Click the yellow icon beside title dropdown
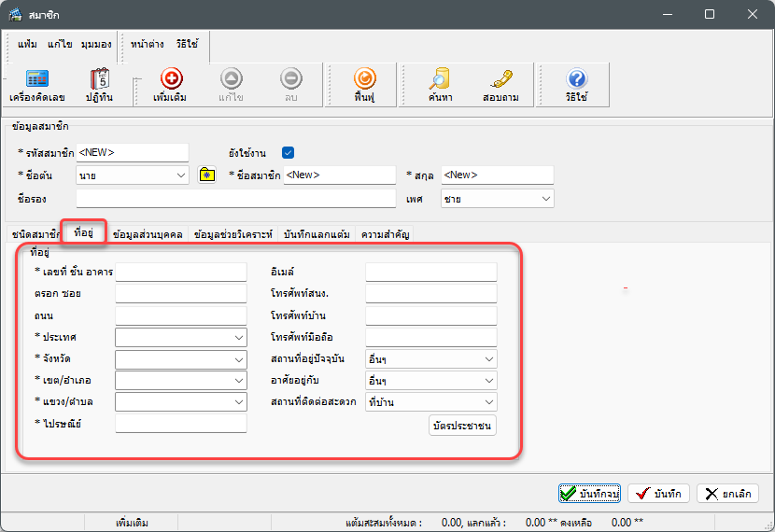The width and height of the screenshot is (775, 532). coord(207,175)
